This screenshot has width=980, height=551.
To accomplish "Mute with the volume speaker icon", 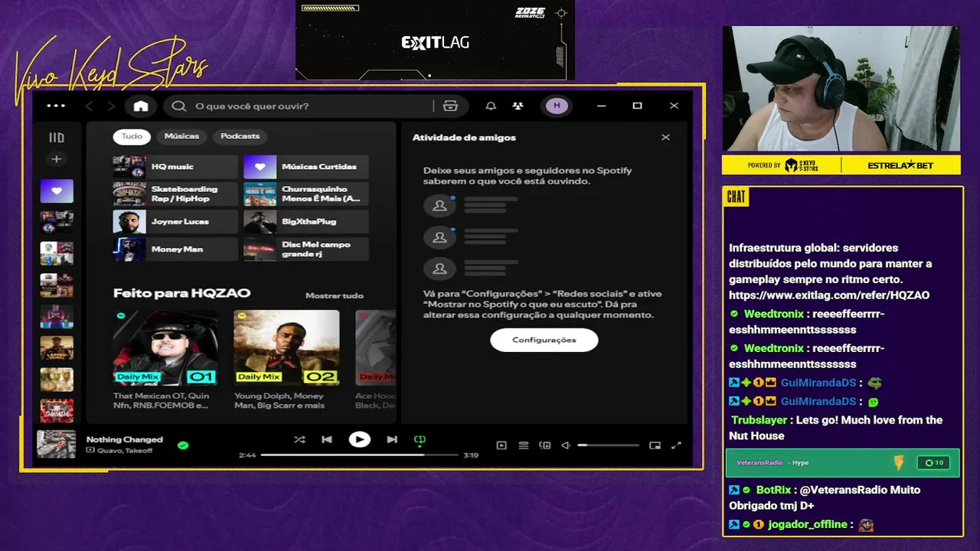I will 567,445.
